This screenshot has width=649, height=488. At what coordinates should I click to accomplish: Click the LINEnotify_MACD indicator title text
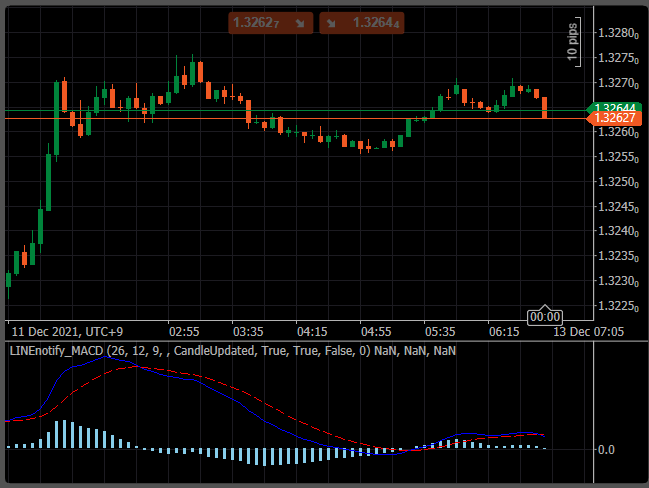[x=233, y=351]
